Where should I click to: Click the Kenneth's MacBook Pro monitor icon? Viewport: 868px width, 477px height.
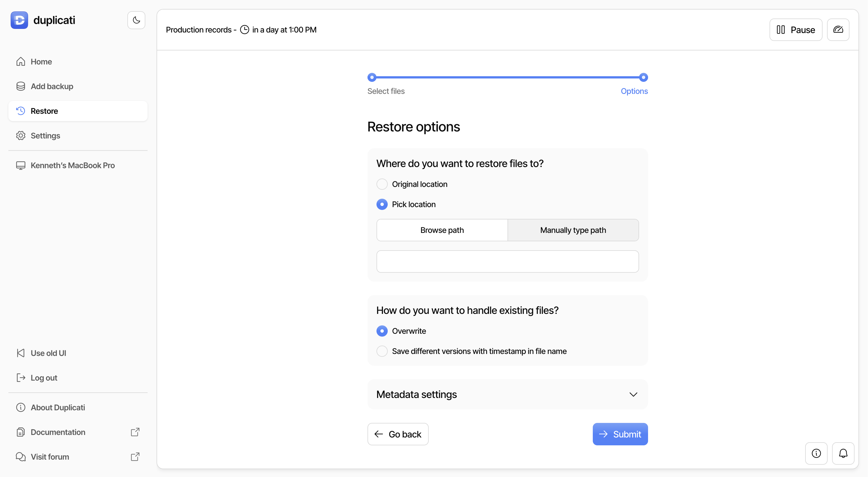pos(20,165)
